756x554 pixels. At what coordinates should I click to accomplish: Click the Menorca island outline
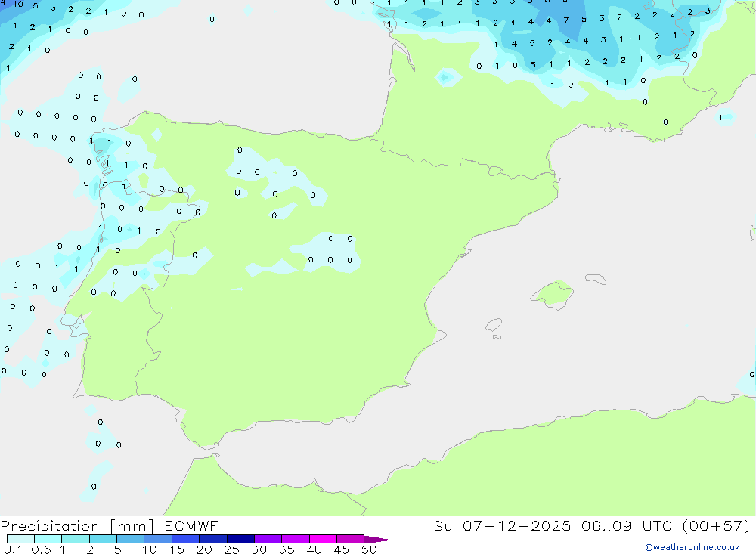(596, 279)
